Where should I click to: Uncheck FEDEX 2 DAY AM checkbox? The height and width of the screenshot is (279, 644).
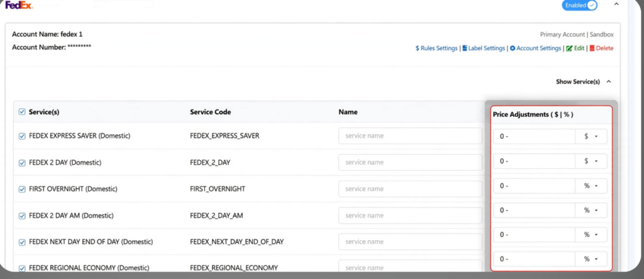[x=22, y=216]
